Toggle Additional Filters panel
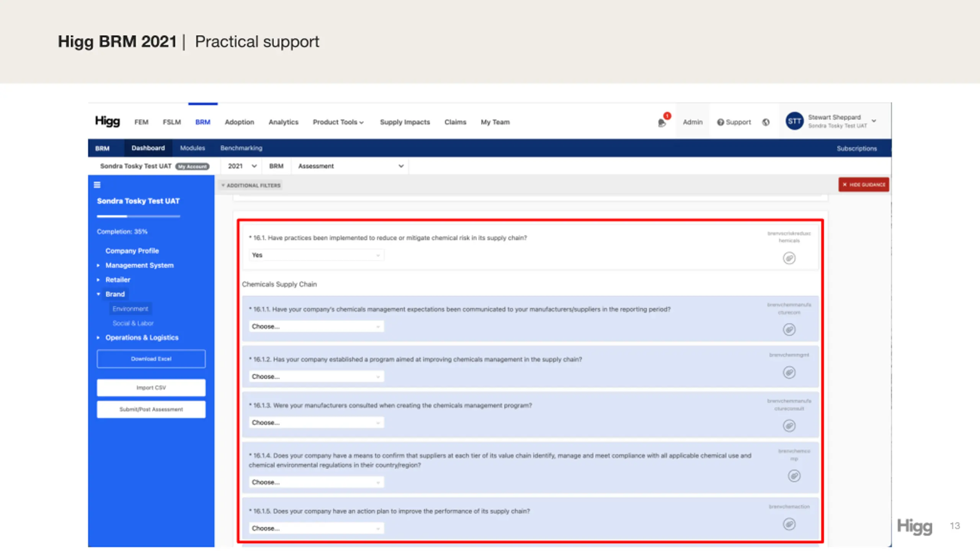The width and height of the screenshot is (980, 551). click(251, 186)
